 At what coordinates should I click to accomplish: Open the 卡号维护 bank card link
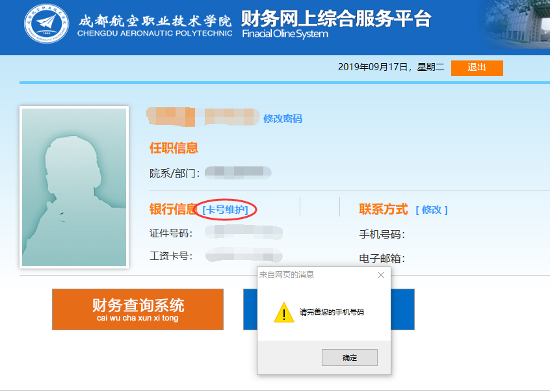click(225, 210)
